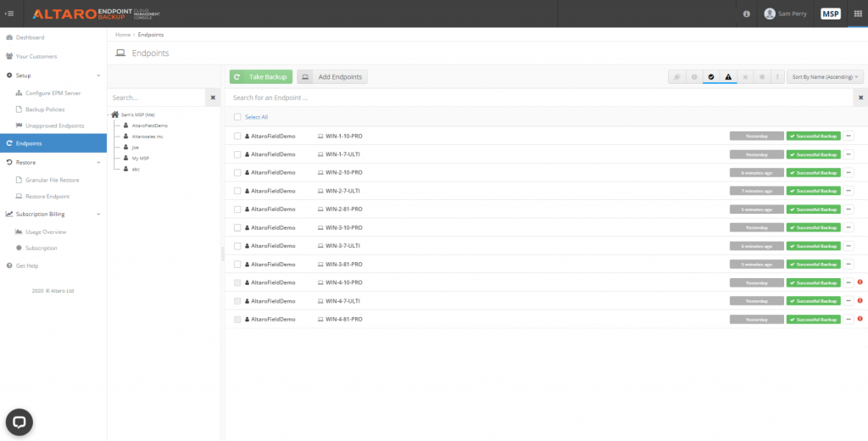Viewport: 868px width, 441px height.
Task: Clear the customer tree search box
Action: pyautogui.click(x=213, y=98)
